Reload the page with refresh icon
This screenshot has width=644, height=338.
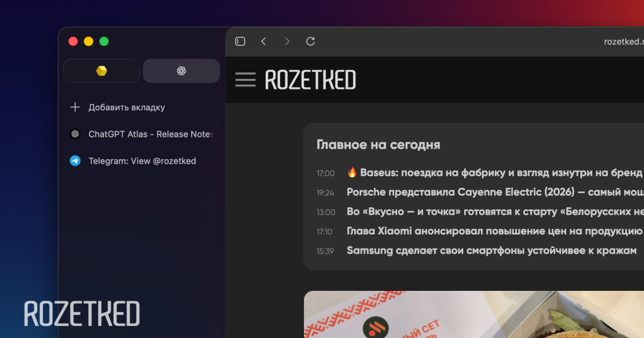(x=310, y=41)
